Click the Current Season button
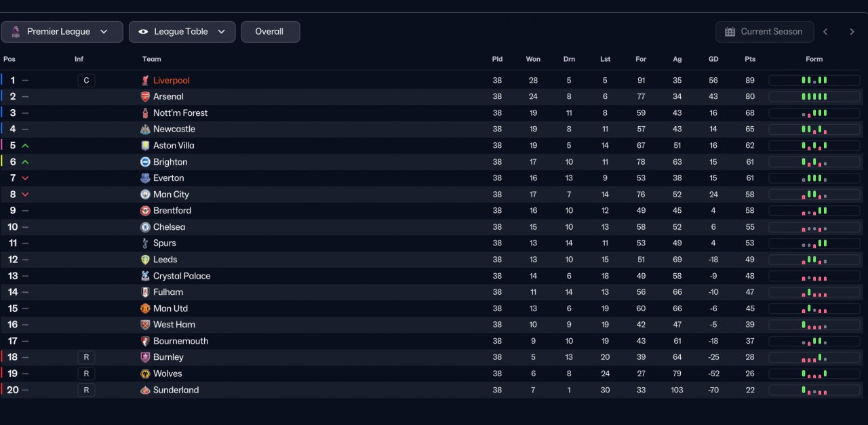Screen dimensions: 868x425 point(764,32)
